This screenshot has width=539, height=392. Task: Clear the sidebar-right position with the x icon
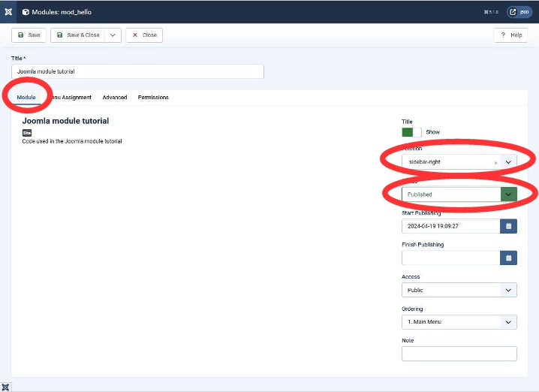(495, 162)
